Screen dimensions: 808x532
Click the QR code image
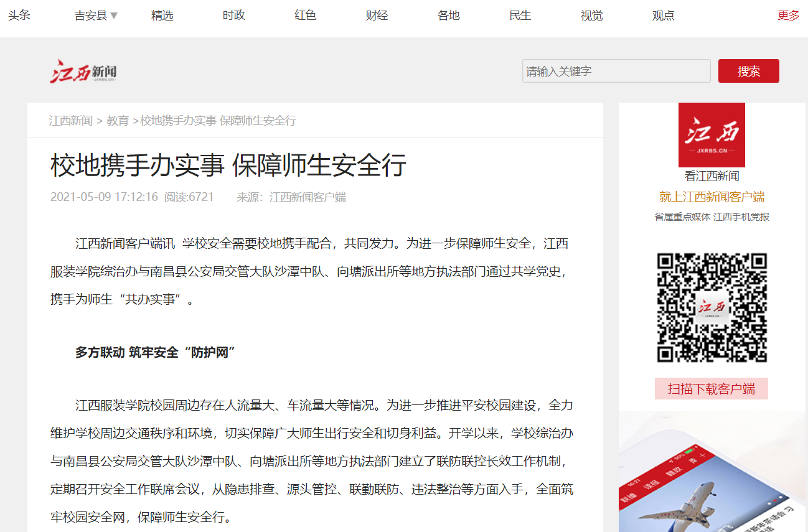712,307
